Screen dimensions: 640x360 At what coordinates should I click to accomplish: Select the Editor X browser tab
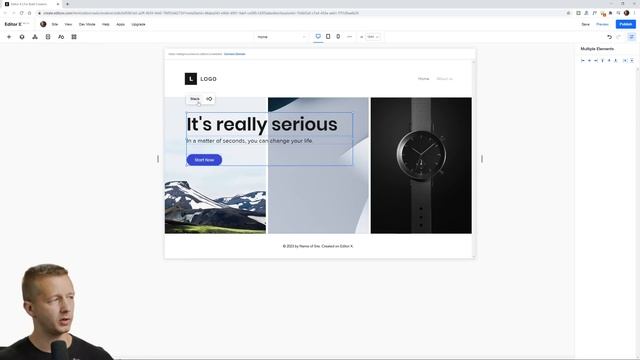(x=32, y=4)
